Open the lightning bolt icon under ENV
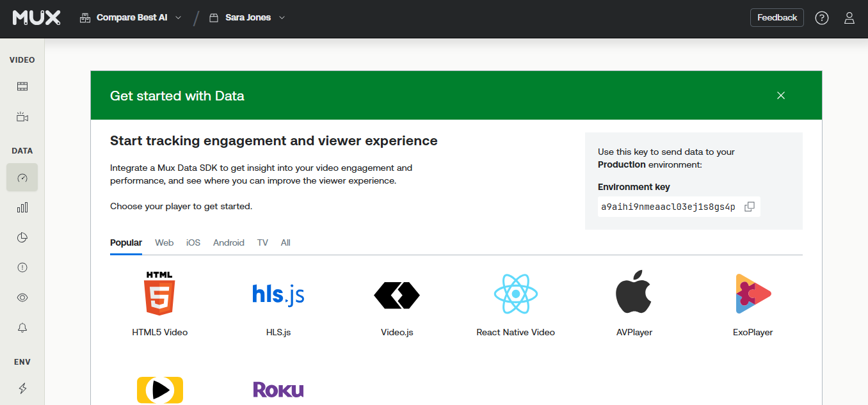This screenshot has height=405, width=868. [22, 388]
